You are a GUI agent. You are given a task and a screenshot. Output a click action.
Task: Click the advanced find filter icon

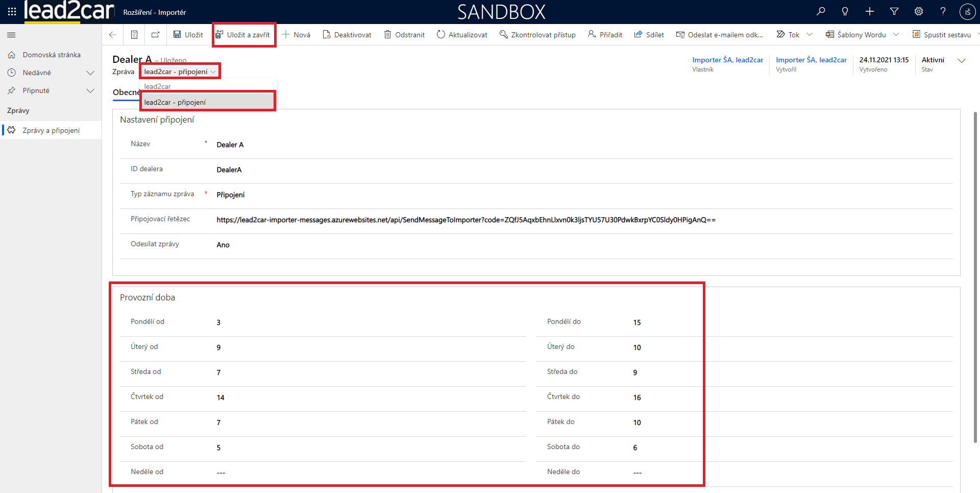tap(894, 11)
